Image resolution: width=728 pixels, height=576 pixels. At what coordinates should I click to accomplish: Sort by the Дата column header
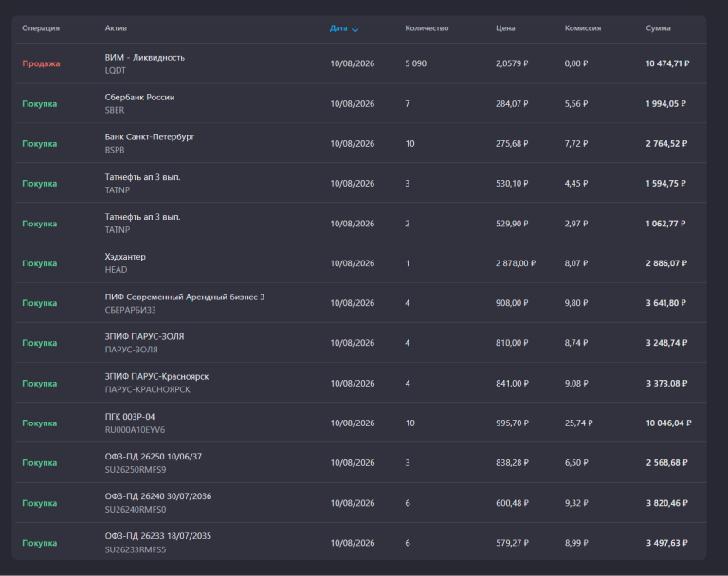pyautogui.click(x=338, y=28)
